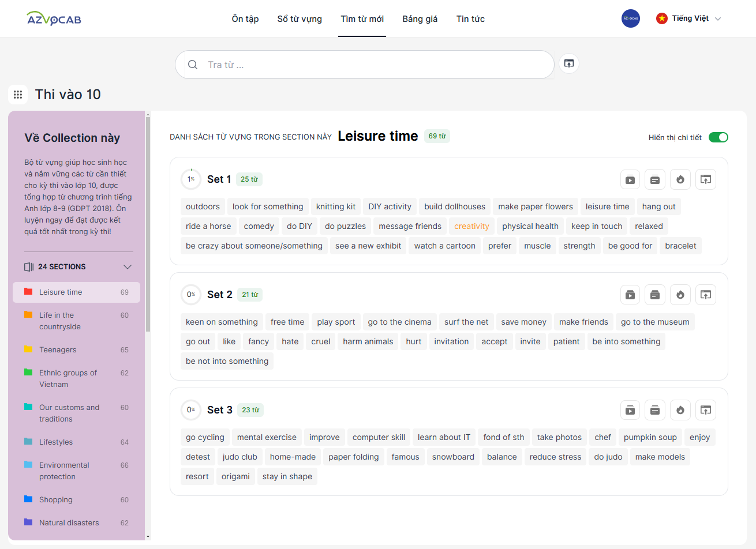The width and height of the screenshot is (756, 549).
Task: Click the Set 1 title
Action: coord(219,179)
